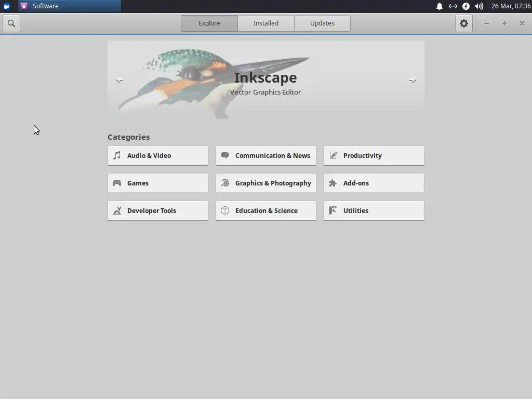Browse the Utilities category
This screenshot has width=532, height=399.
pyautogui.click(x=374, y=211)
